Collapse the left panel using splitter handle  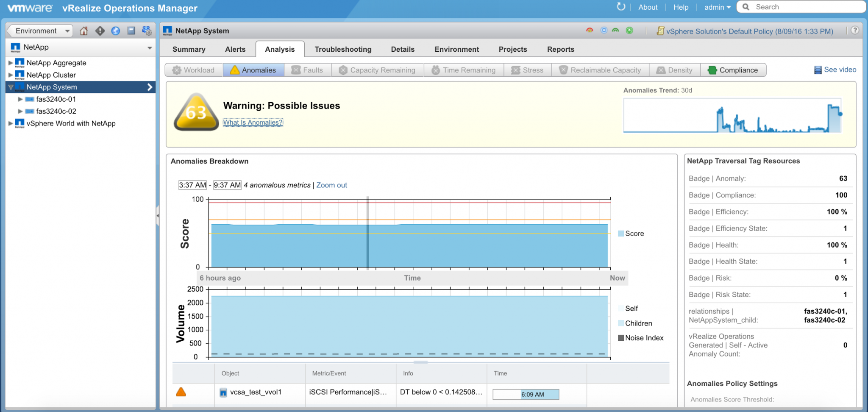pos(158,216)
